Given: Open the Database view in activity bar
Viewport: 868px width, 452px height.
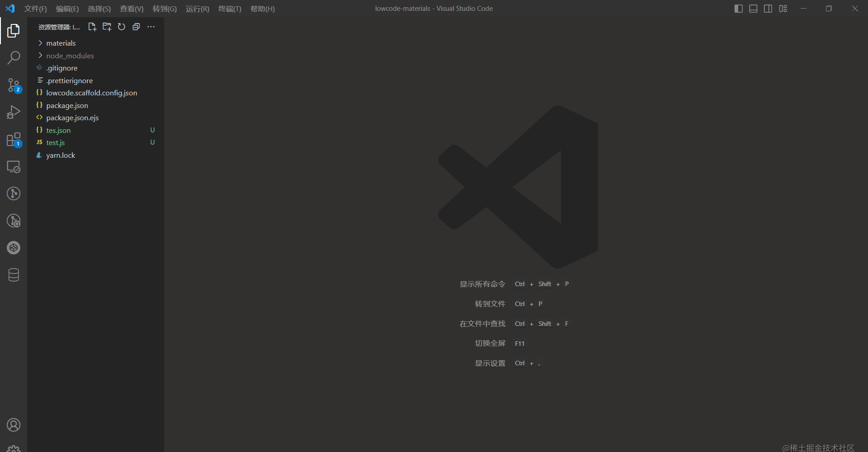Looking at the screenshot, I should 14,275.
